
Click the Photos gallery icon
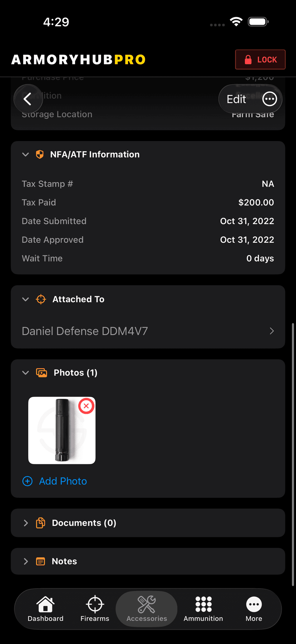click(x=42, y=373)
